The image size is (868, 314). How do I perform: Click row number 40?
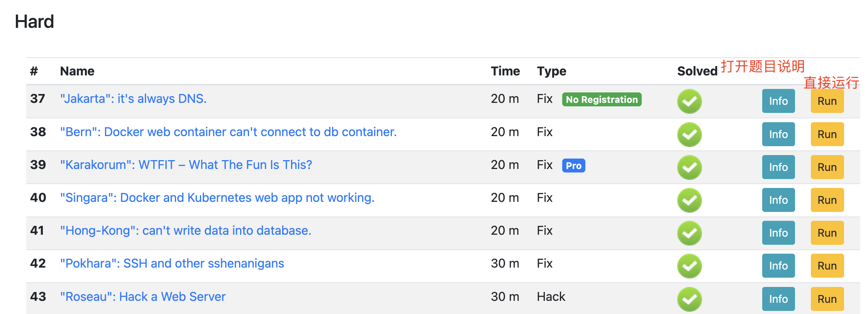click(x=38, y=198)
